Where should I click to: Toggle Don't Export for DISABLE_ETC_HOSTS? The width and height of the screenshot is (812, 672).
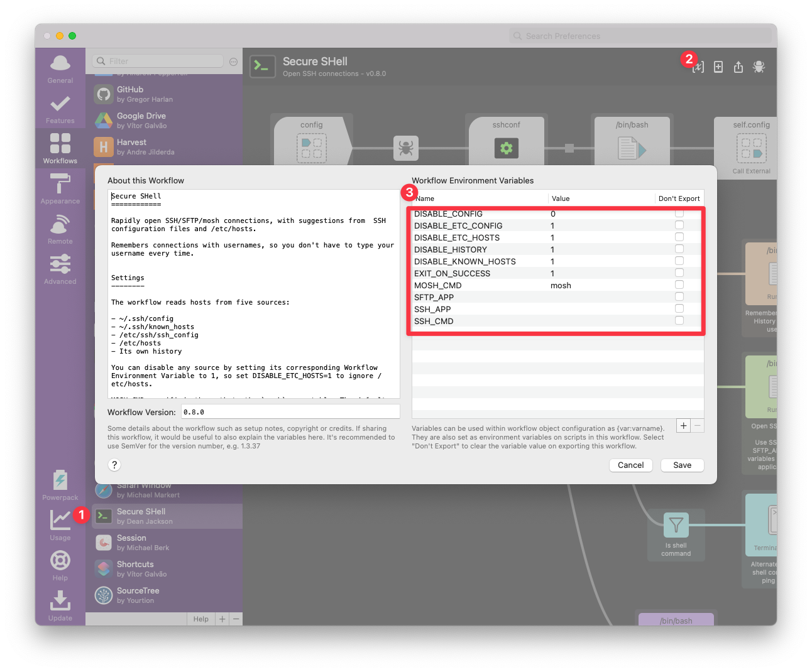point(679,237)
